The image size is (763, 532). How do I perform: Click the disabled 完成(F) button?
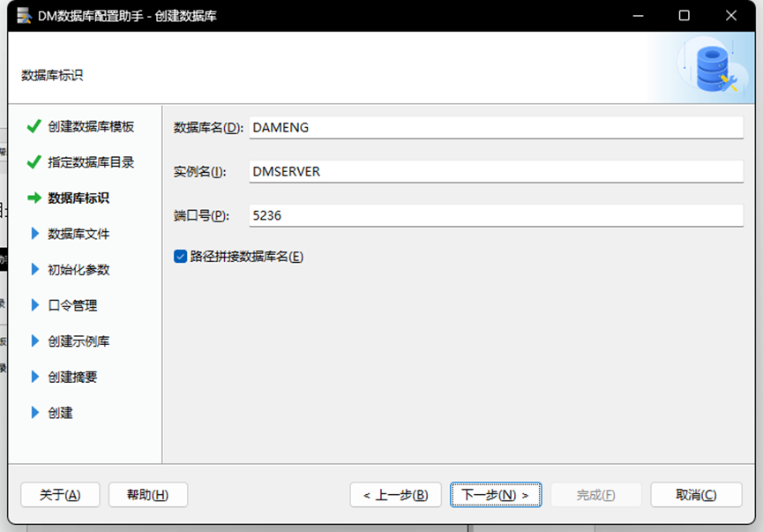click(596, 495)
